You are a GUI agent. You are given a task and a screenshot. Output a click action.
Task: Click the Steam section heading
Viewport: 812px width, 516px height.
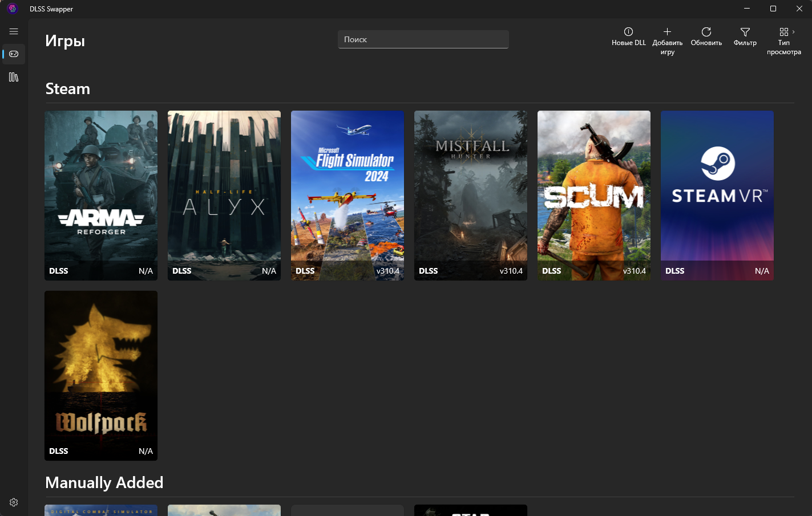point(68,89)
